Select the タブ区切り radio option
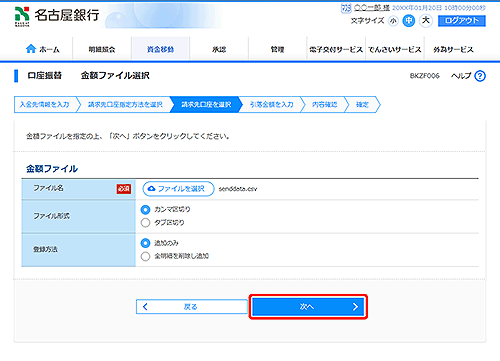This screenshot has width=500, height=361. (x=145, y=223)
